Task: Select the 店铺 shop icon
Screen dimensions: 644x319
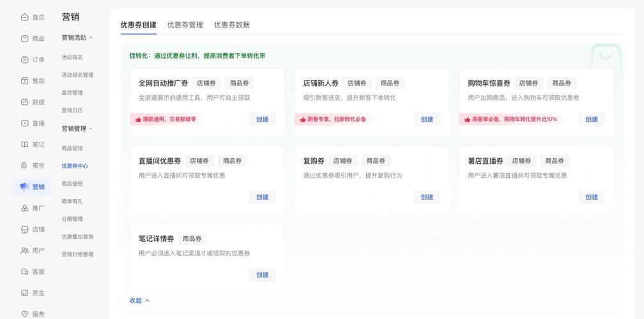Action: [x=25, y=229]
